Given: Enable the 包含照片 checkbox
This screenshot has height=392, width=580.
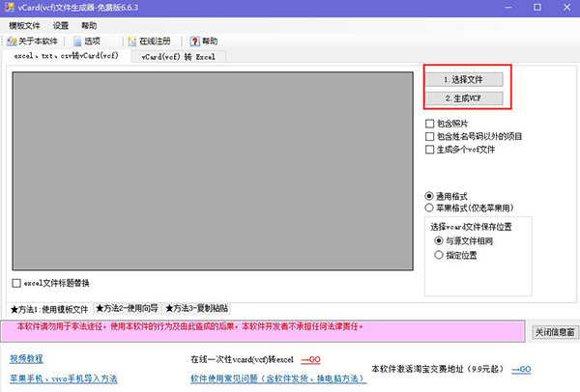Looking at the screenshot, I should [430, 124].
